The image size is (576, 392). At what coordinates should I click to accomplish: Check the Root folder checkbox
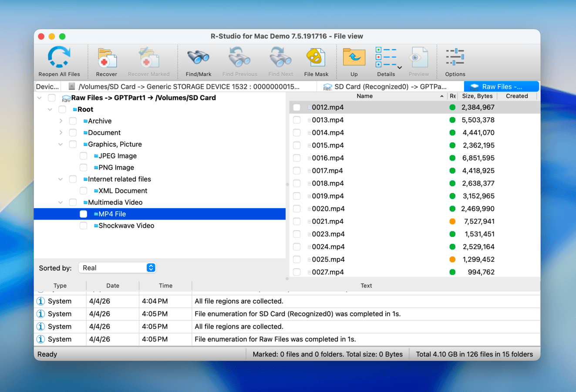[62, 109]
